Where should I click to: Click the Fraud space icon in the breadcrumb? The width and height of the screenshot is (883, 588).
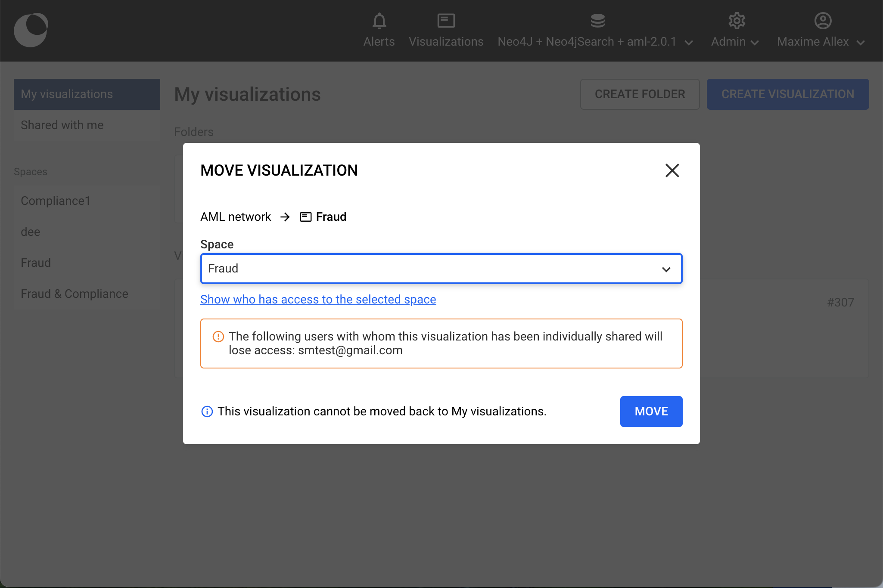coord(306,217)
